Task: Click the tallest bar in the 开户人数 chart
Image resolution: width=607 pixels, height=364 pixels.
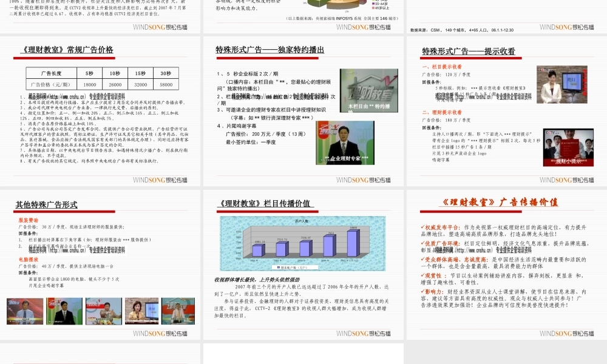Action: pos(353,243)
